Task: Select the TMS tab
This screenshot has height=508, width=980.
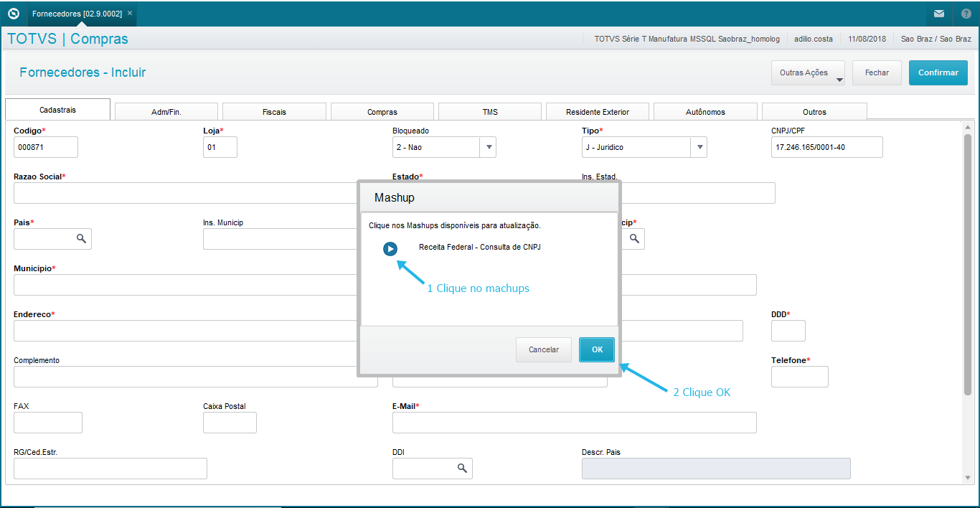Action: point(490,112)
